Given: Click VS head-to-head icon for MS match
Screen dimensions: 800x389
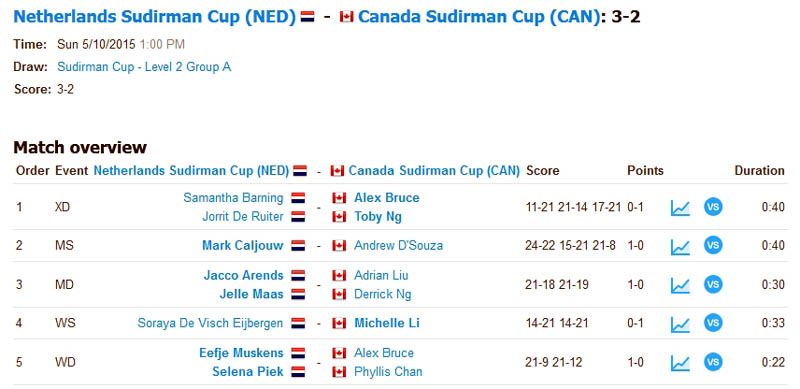Looking at the screenshot, I should point(713,246).
